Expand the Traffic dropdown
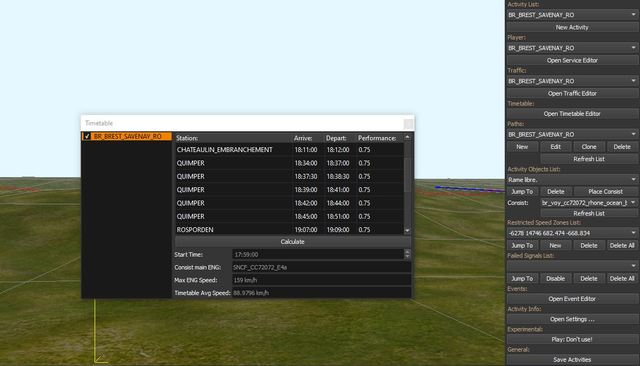The image size is (640, 366). [x=572, y=81]
